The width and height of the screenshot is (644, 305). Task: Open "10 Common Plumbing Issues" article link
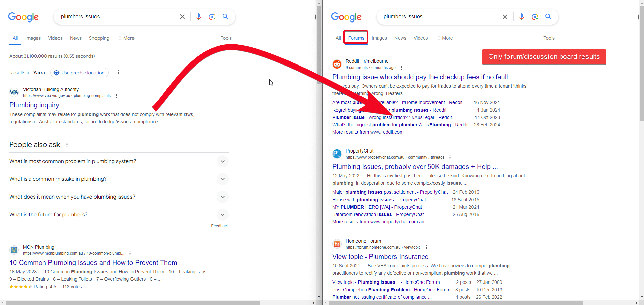(93, 263)
